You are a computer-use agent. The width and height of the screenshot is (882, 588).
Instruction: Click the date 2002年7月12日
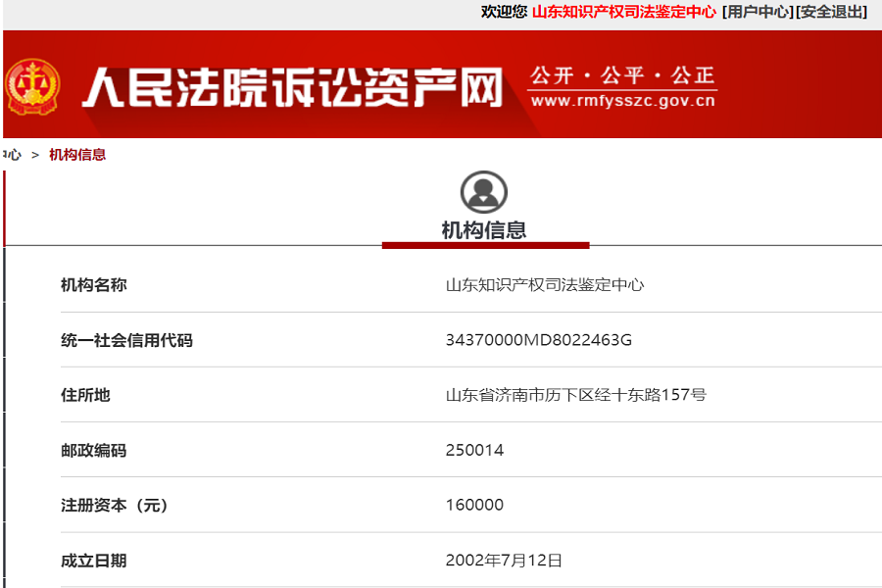point(504,561)
